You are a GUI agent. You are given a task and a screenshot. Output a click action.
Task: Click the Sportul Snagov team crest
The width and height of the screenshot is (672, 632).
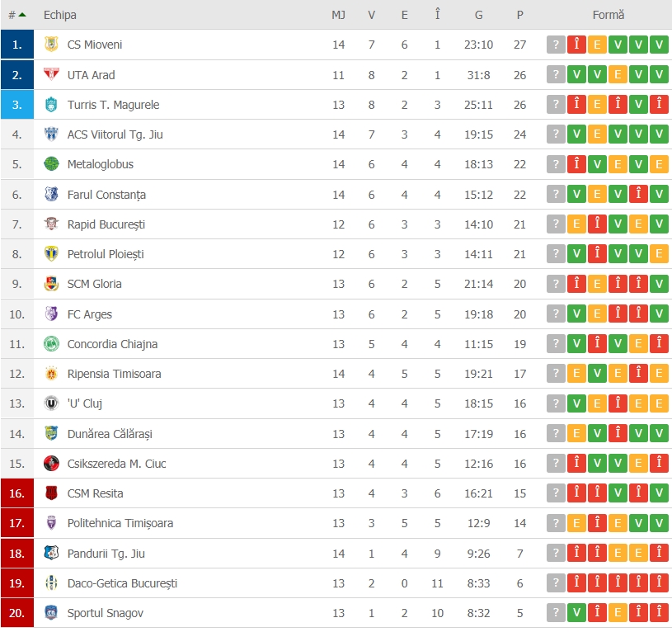point(51,613)
